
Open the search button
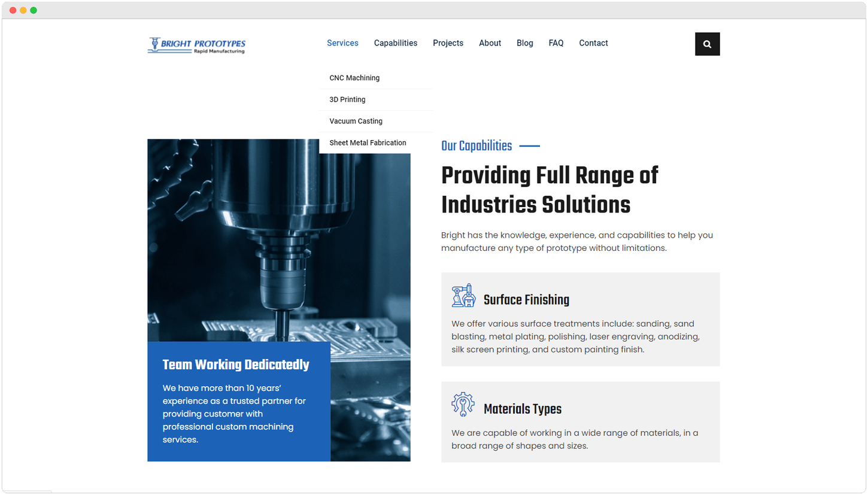coord(707,44)
